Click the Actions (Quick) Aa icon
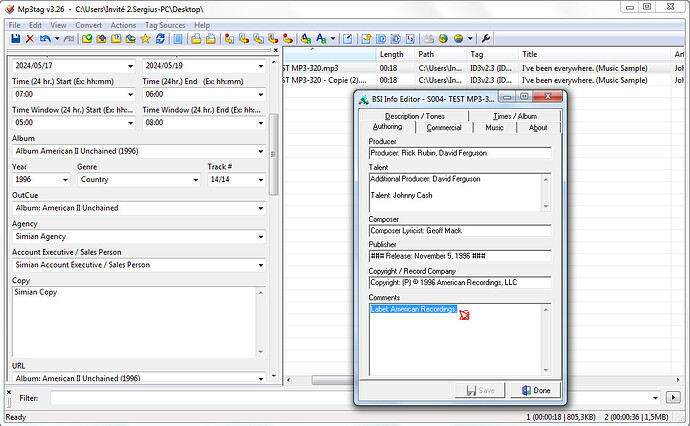Image resolution: width=690 pixels, height=426 pixels. tap(321, 39)
